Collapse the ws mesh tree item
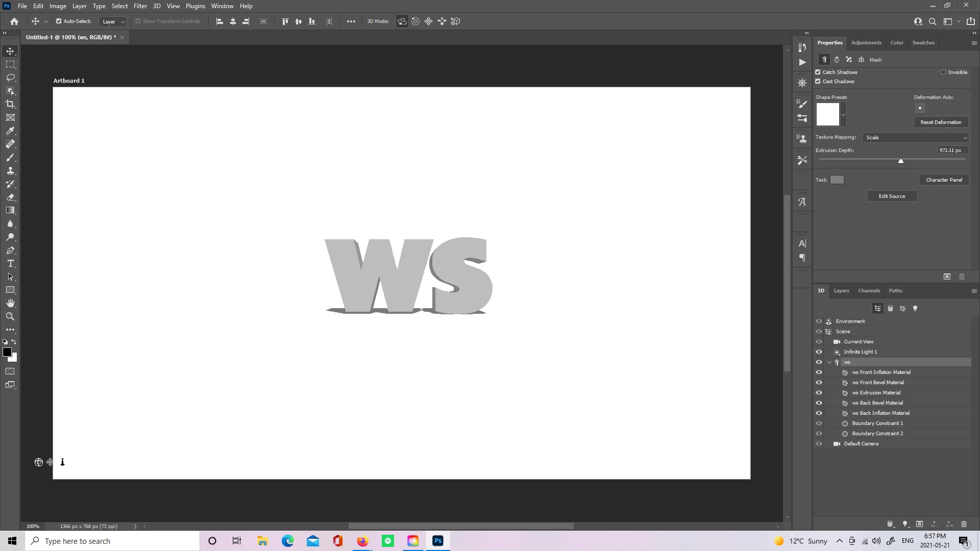980x551 pixels. [x=829, y=362]
